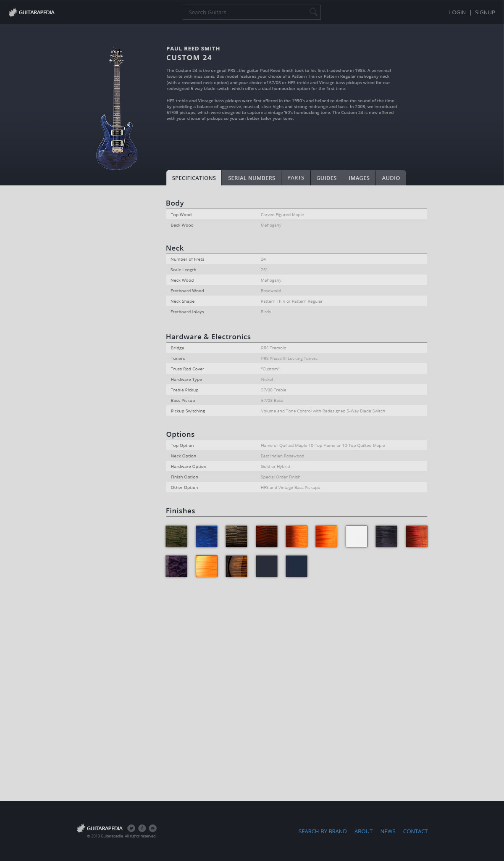Open the IMAGES tab
504x861 pixels.
(x=359, y=178)
